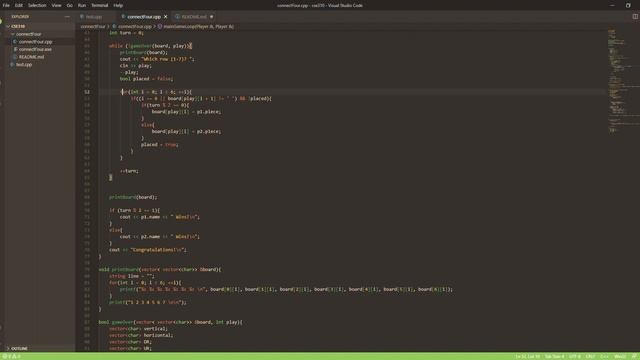The image size is (640, 360).
Task: Open test.cpp in the Explorer tree
Action: [x=24, y=64]
